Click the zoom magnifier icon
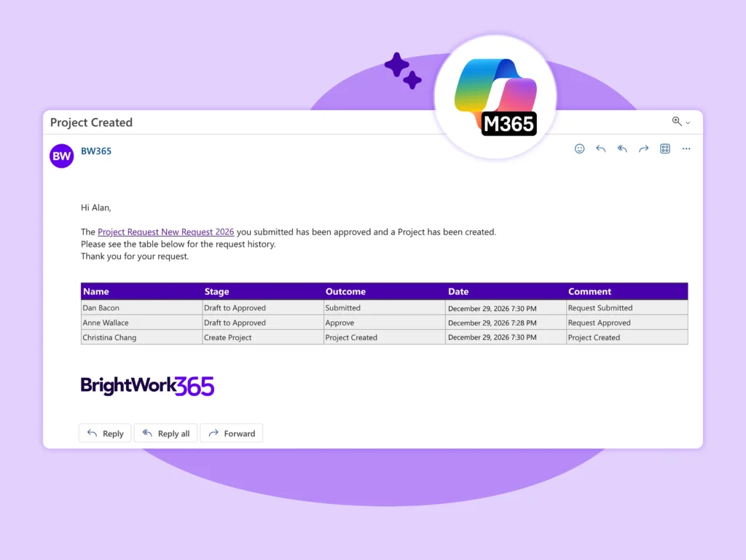Image resolution: width=746 pixels, height=560 pixels. click(677, 121)
